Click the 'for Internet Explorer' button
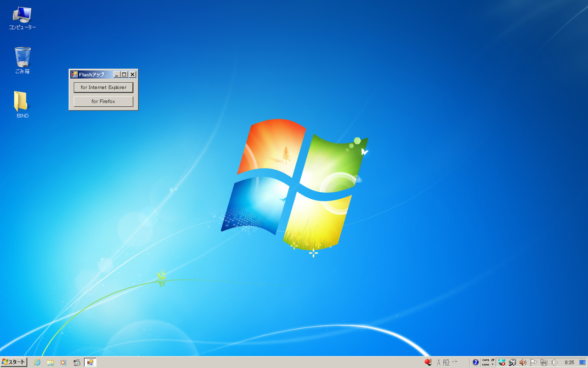The image size is (588, 368). click(103, 87)
